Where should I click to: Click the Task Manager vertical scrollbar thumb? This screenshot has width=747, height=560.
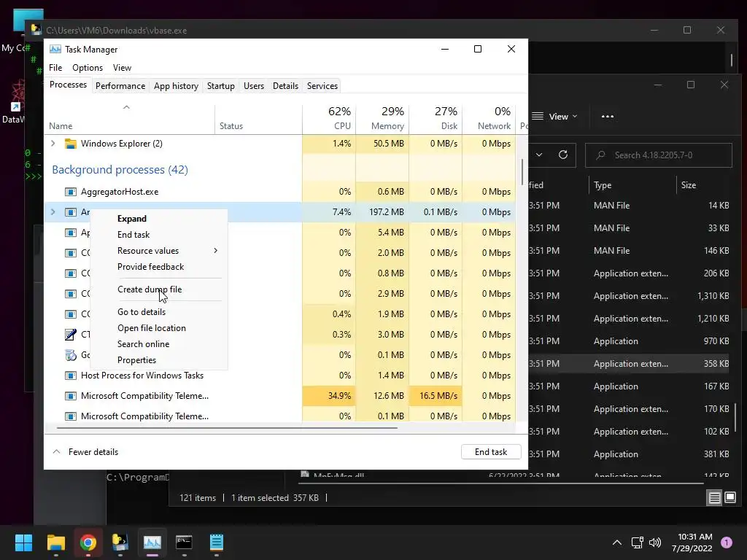[x=522, y=172]
